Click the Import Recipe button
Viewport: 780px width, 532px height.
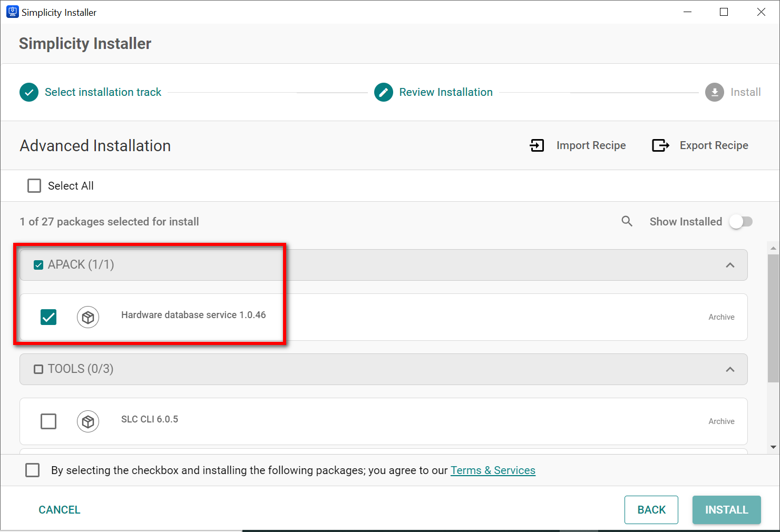point(578,145)
